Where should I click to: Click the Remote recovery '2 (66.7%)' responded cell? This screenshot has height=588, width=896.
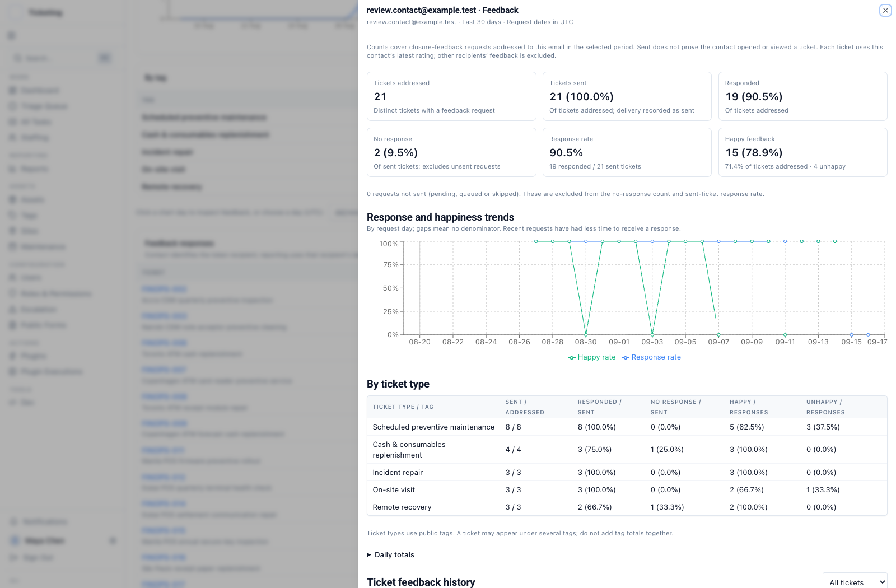pyautogui.click(x=595, y=507)
